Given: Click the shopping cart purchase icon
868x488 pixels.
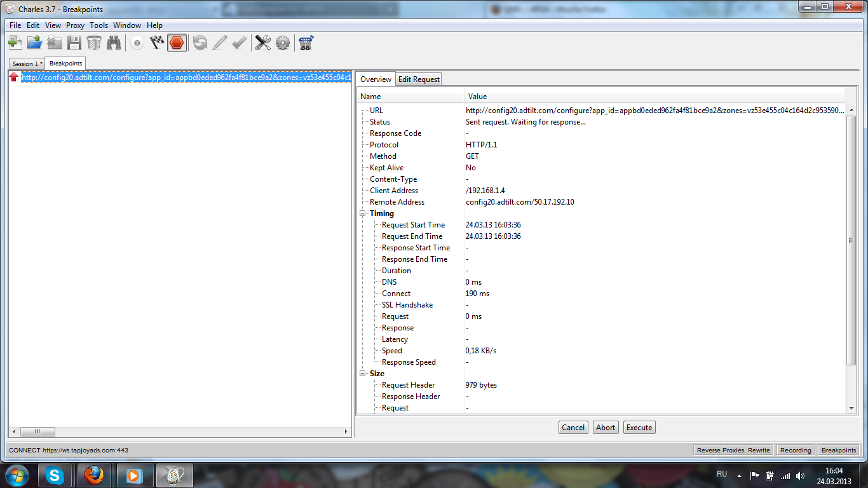Looking at the screenshot, I should click(306, 43).
